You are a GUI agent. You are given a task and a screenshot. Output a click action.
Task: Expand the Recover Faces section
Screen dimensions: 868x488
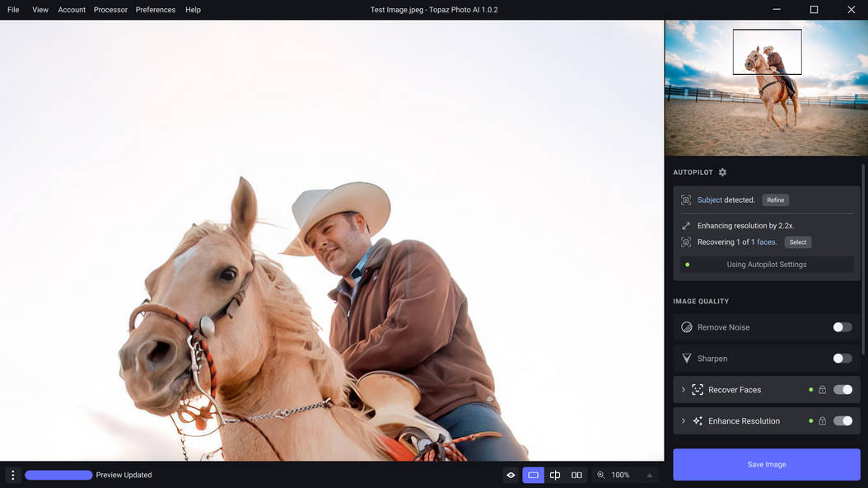click(683, 390)
